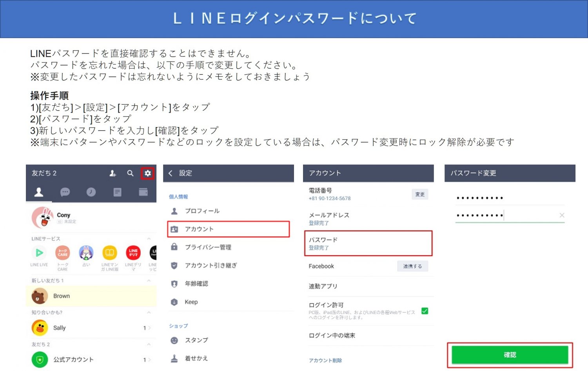The height and width of the screenshot is (371, 588).
Task: Tap Sally's chick avatar
Action: click(40, 328)
